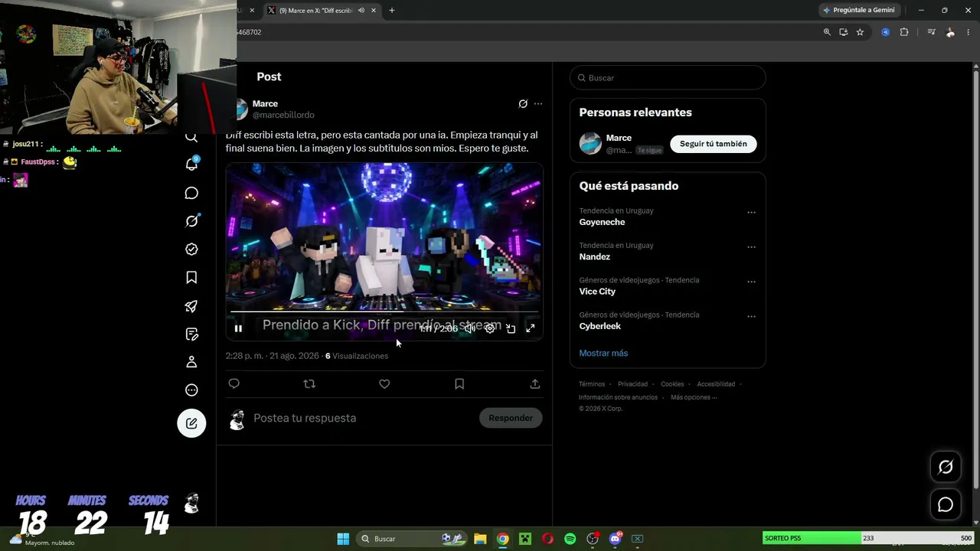Image resolution: width=980 pixels, height=551 pixels.
Task: Open 'Términos' footer link
Action: click(x=592, y=384)
